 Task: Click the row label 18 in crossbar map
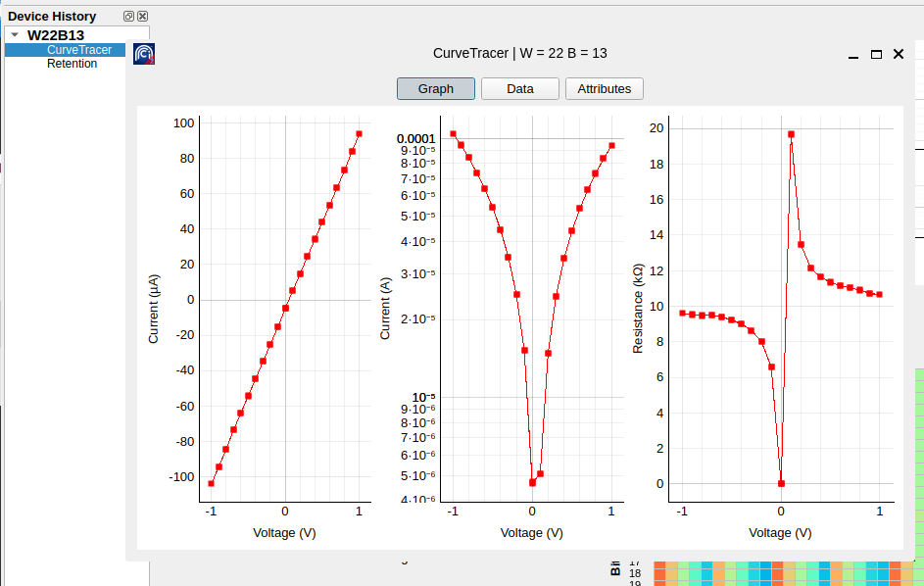tap(635, 573)
